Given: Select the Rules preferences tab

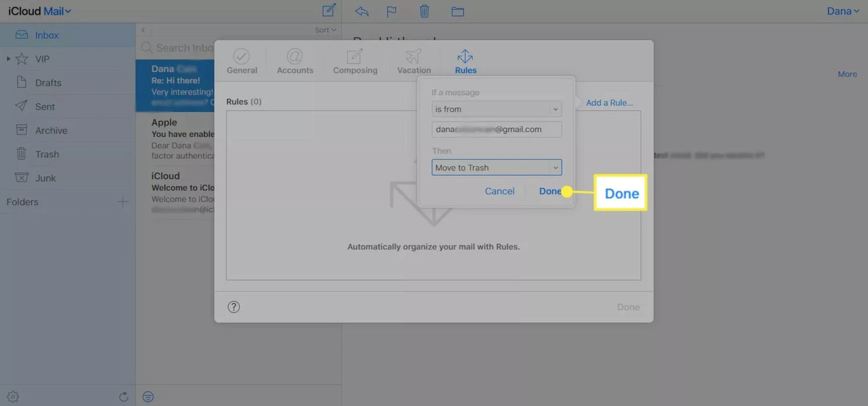Looking at the screenshot, I should coord(465,61).
